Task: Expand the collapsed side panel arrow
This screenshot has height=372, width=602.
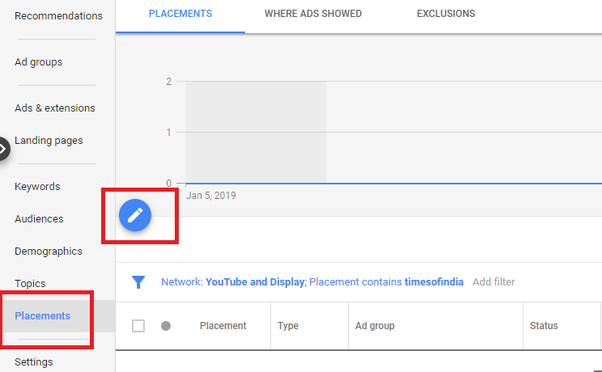Action: coord(4,149)
